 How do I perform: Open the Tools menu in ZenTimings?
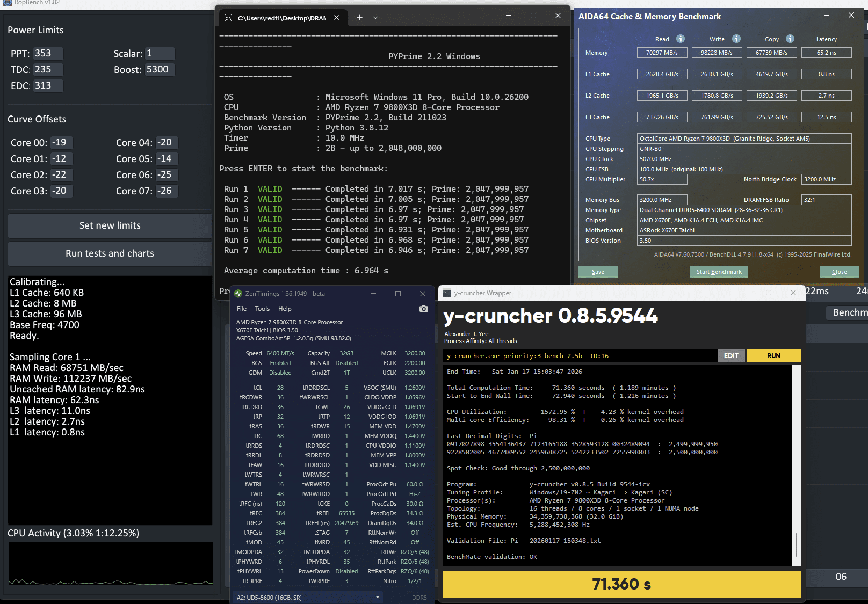tap(262, 309)
